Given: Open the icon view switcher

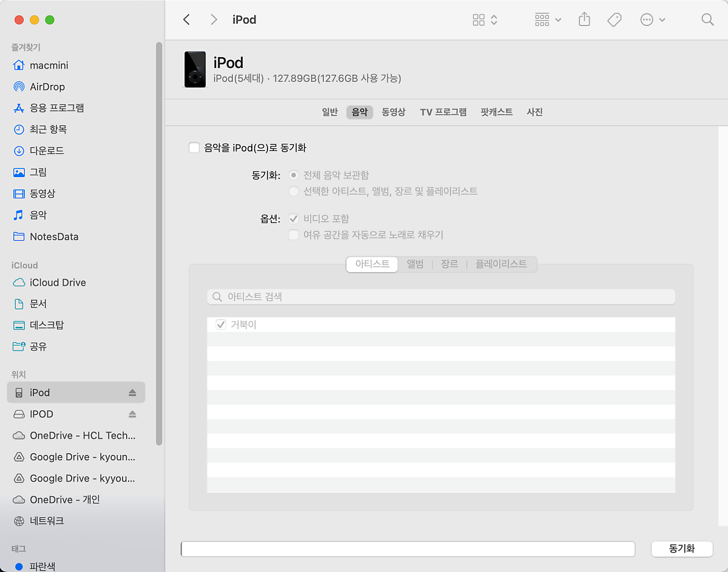Looking at the screenshot, I should 485,19.
